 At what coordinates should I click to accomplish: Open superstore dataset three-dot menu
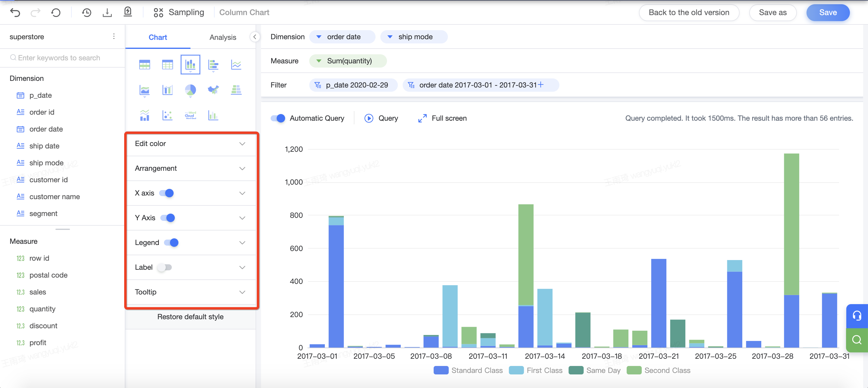coord(114,37)
